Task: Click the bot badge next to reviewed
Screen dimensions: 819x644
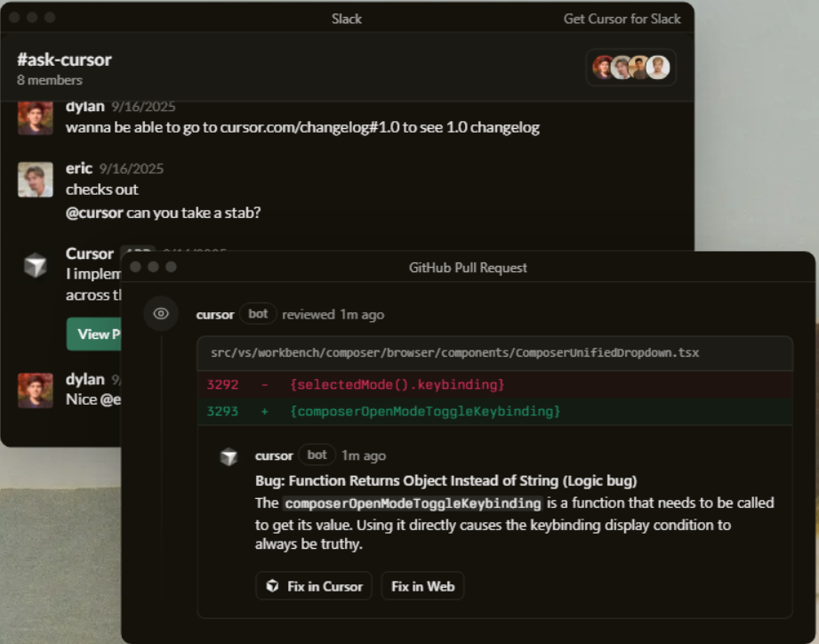Action: tap(258, 314)
